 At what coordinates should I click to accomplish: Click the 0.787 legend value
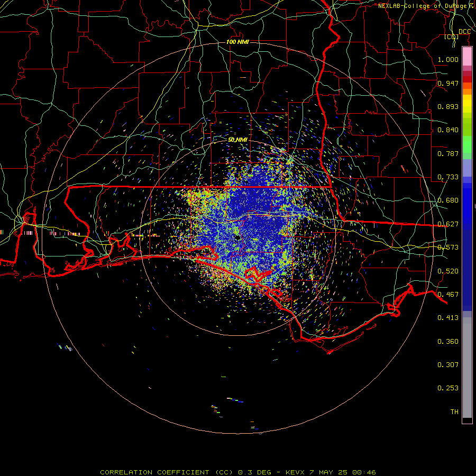[x=448, y=153]
